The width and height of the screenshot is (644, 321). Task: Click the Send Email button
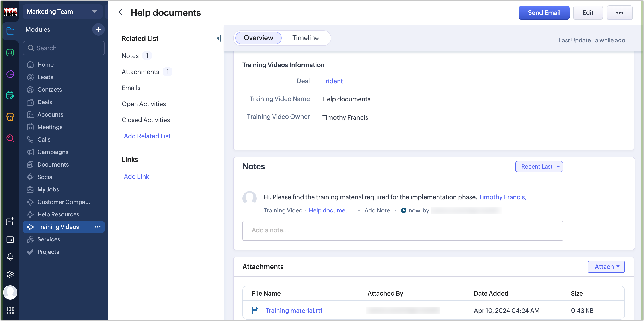point(544,12)
